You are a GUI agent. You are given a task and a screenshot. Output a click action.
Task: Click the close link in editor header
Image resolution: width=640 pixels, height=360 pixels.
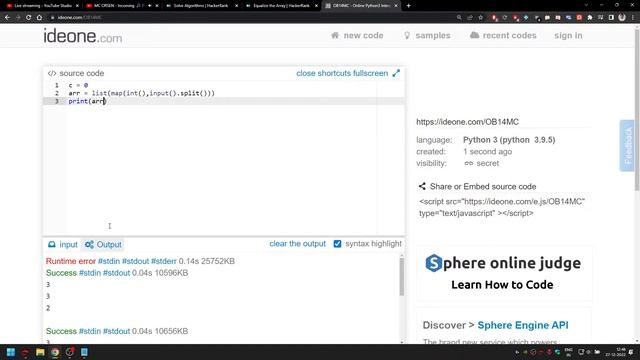pos(306,73)
